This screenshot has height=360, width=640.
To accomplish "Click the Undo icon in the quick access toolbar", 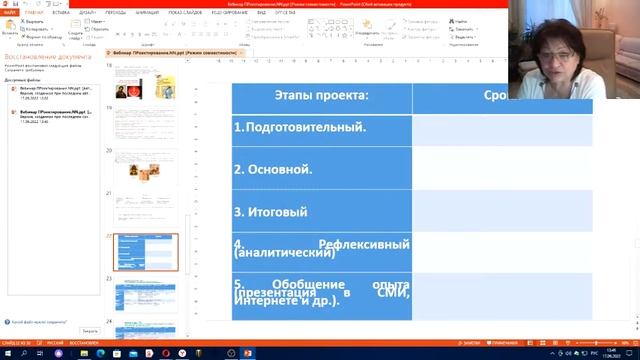I will (25, 4).
